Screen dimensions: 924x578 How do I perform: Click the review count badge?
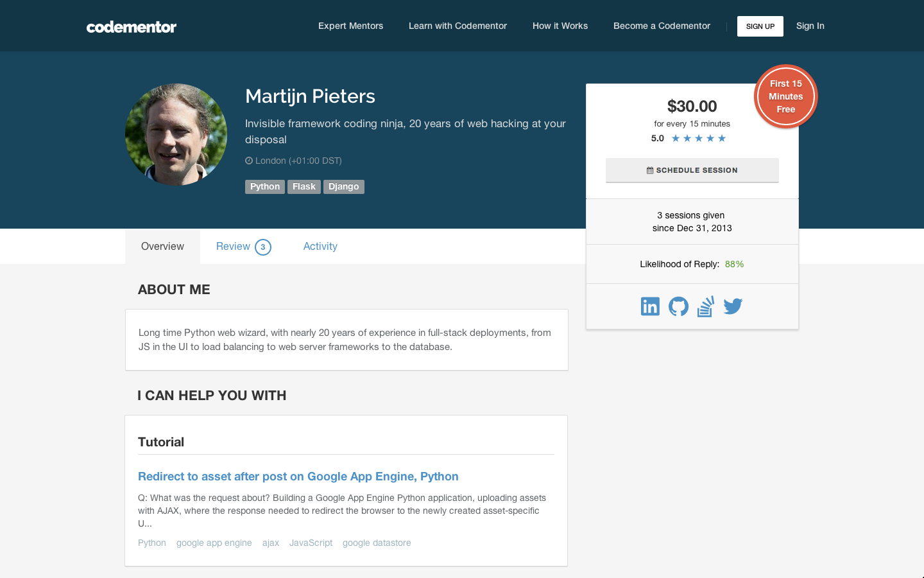pos(263,247)
